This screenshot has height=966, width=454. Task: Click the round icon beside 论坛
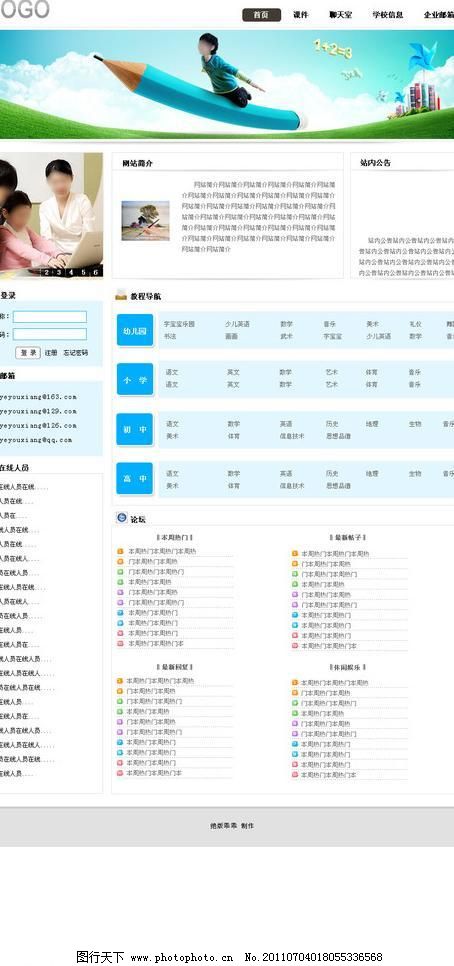(x=121, y=518)
